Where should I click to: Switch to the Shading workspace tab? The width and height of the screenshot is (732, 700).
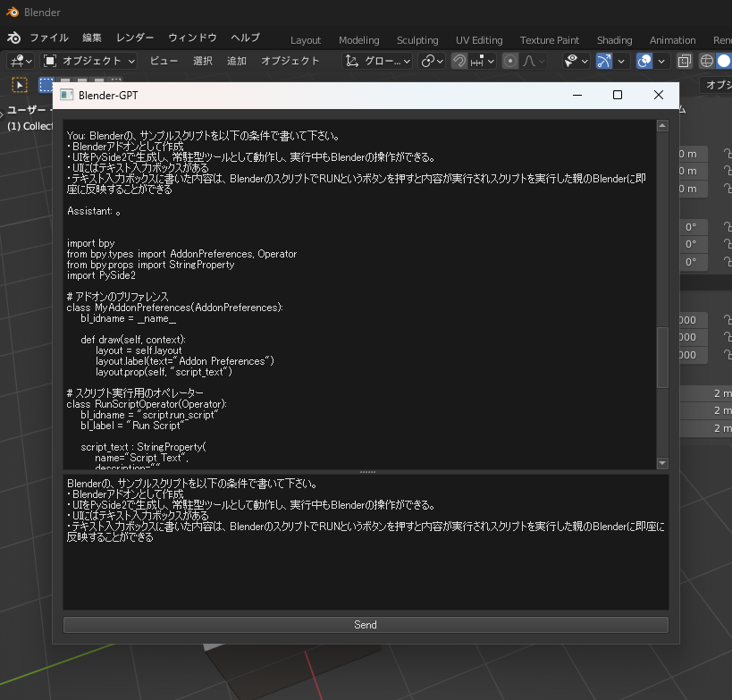[614, 40]
